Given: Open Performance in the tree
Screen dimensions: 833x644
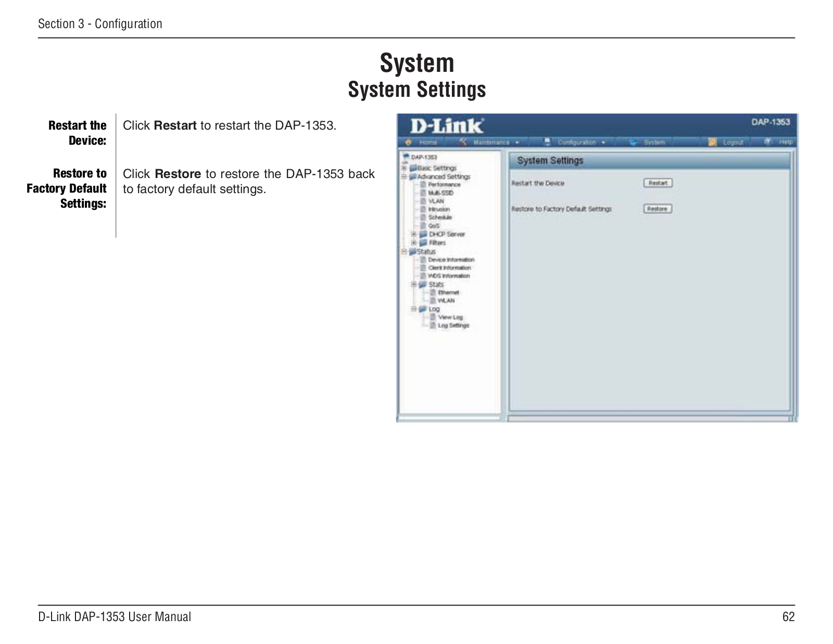Looking at the screenshot, I should point(444,184).
